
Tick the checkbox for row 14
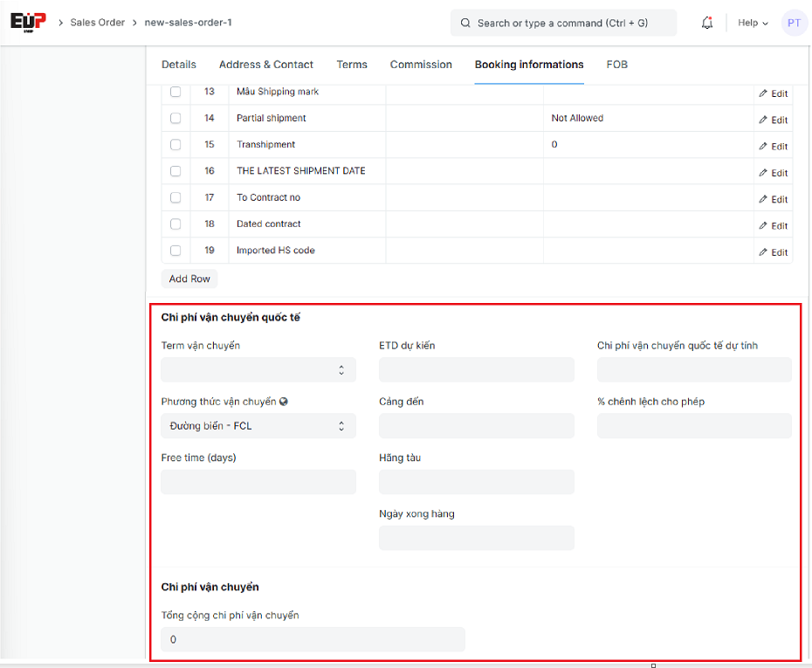tap(175, 118)
